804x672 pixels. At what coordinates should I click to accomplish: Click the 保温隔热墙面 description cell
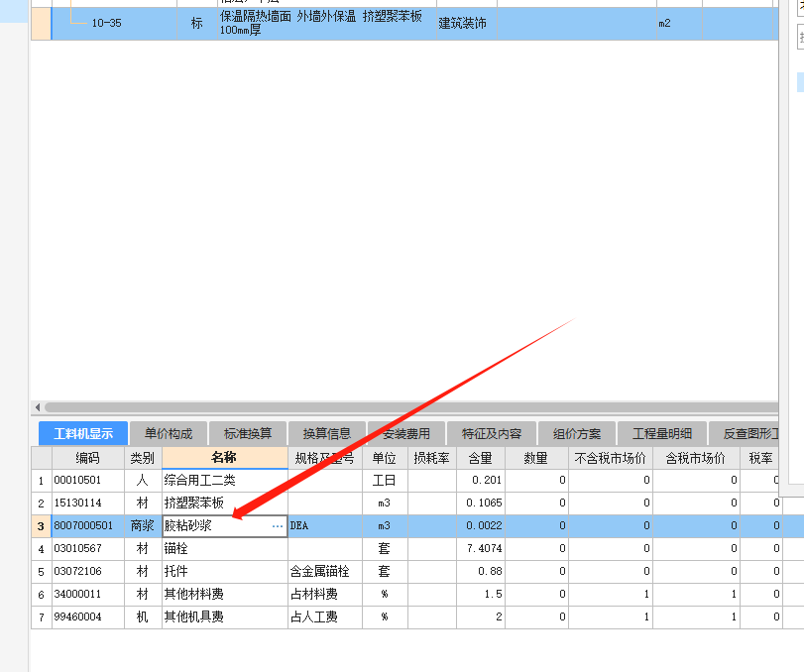pyautogui.click(x=326, y=23)
